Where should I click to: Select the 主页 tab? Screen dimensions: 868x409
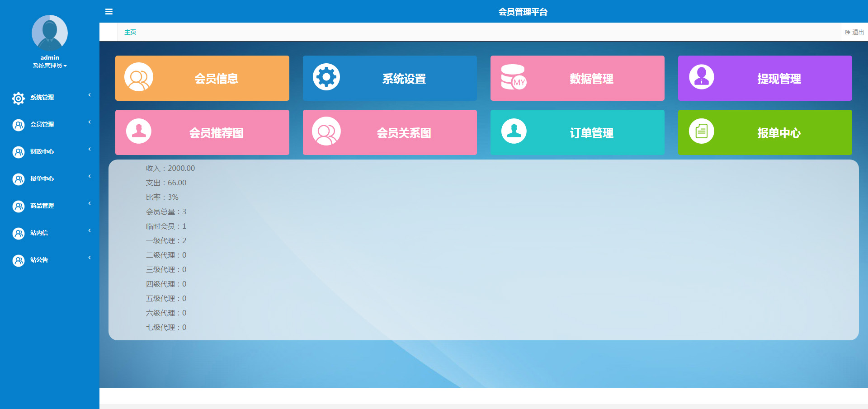[x=130, y=32]
